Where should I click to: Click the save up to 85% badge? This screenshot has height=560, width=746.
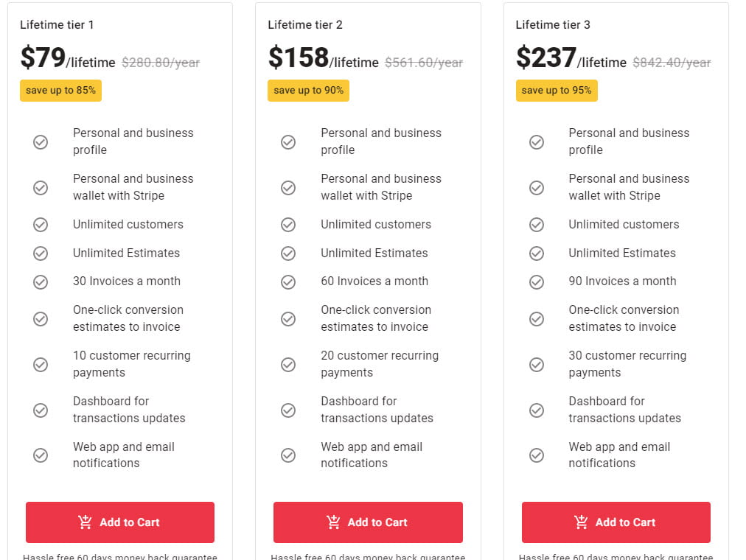click(60, 90)
